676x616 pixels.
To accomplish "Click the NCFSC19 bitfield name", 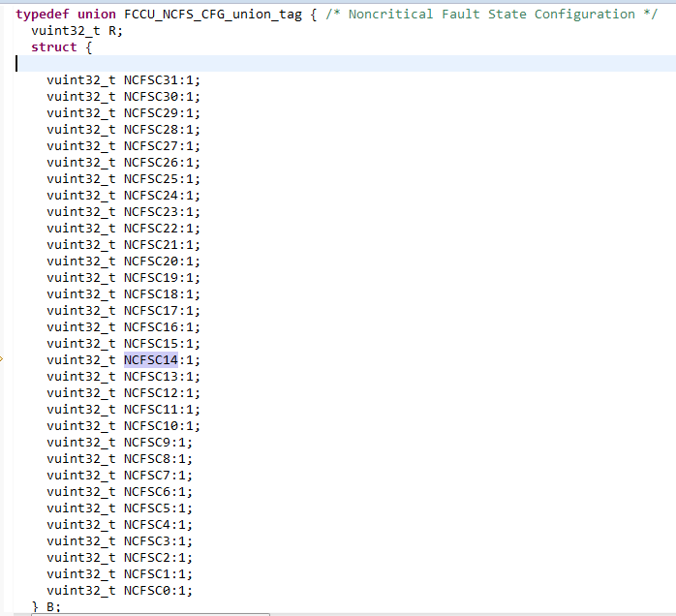I will tap(151, 278).
